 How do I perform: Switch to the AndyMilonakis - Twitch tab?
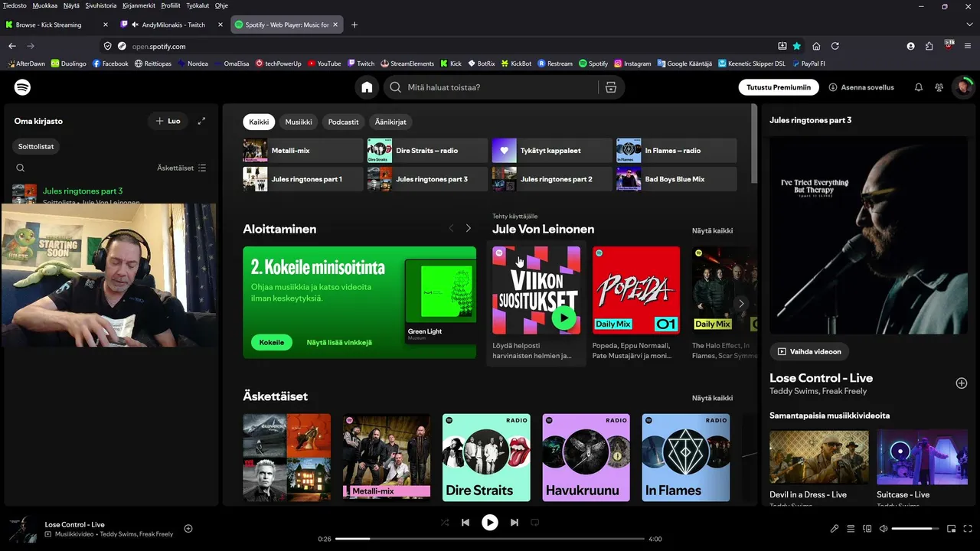[172, 24]
